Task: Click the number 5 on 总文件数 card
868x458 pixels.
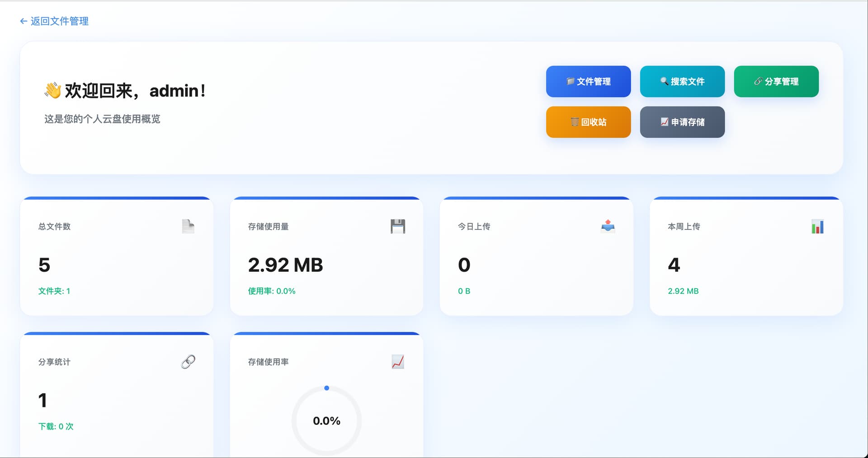Action: (x=44, y=265)
